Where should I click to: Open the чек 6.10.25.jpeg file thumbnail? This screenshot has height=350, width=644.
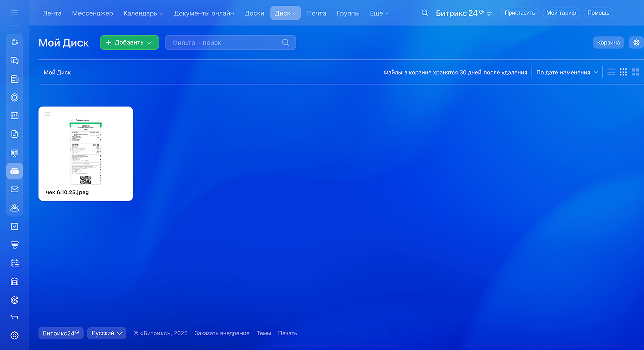[x=86, y=153]
